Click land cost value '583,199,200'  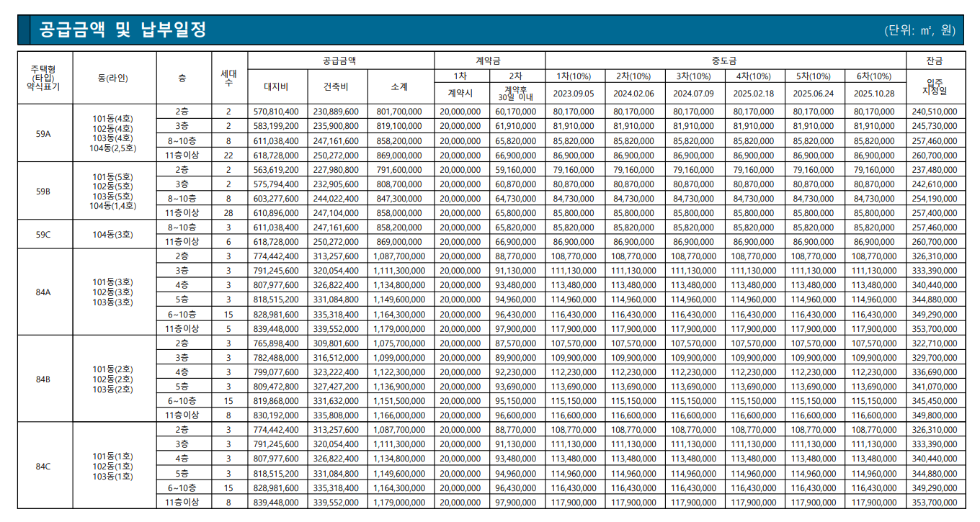(277, 126)
